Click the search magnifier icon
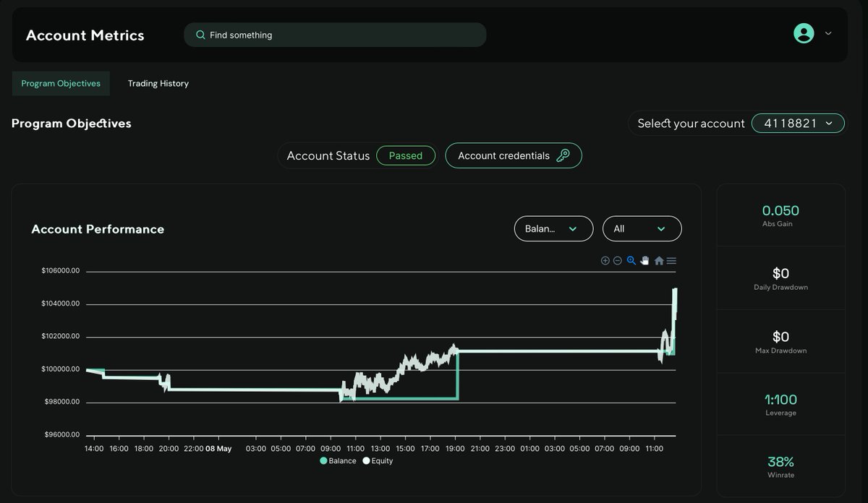The image size is (868, 503). click(x=200, y=35)
